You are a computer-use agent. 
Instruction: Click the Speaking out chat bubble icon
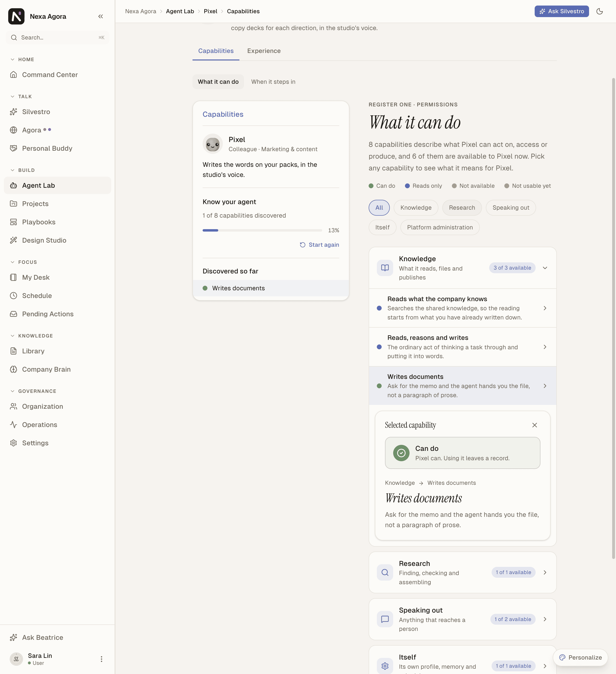(x=385, y=619)
